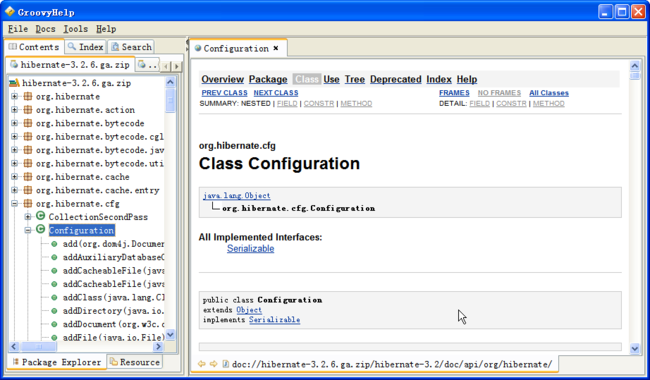Image resolution: width=650 pixels, height=380 pixels.
Task: Expand the org.hibernate.bytecode package node
Action: [x=15, y=123]
